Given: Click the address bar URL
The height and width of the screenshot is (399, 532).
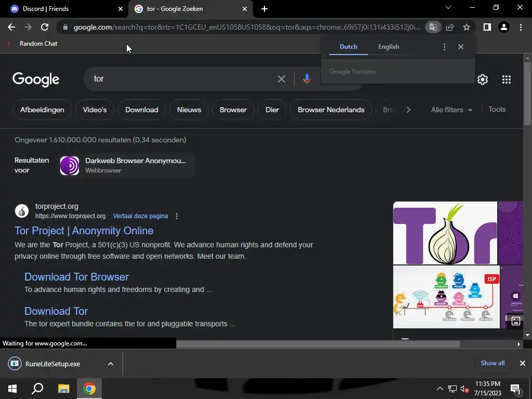Looking at the screenshot, I should (x=247, y=27).
